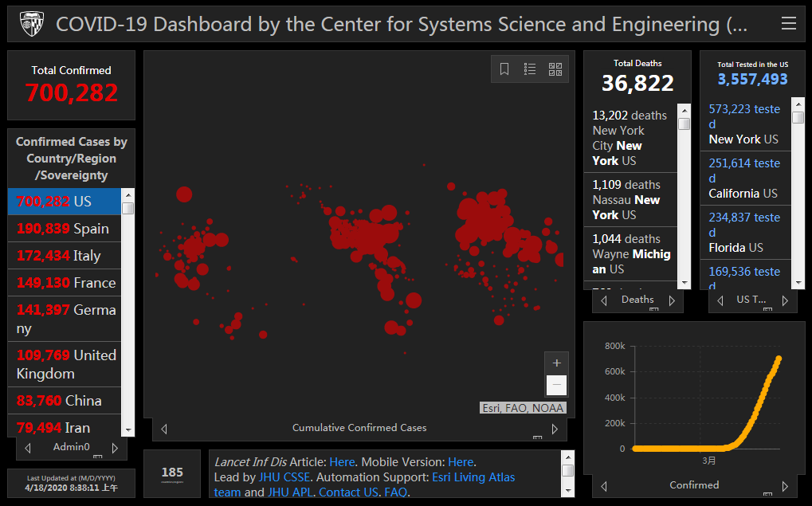Screen dimensions: 812x506
Task: Select US in the country list
Action: [x=64, y=202]
